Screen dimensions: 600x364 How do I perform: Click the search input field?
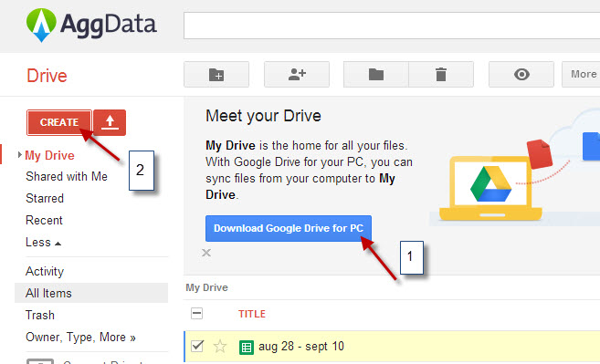tap(392, 26)
